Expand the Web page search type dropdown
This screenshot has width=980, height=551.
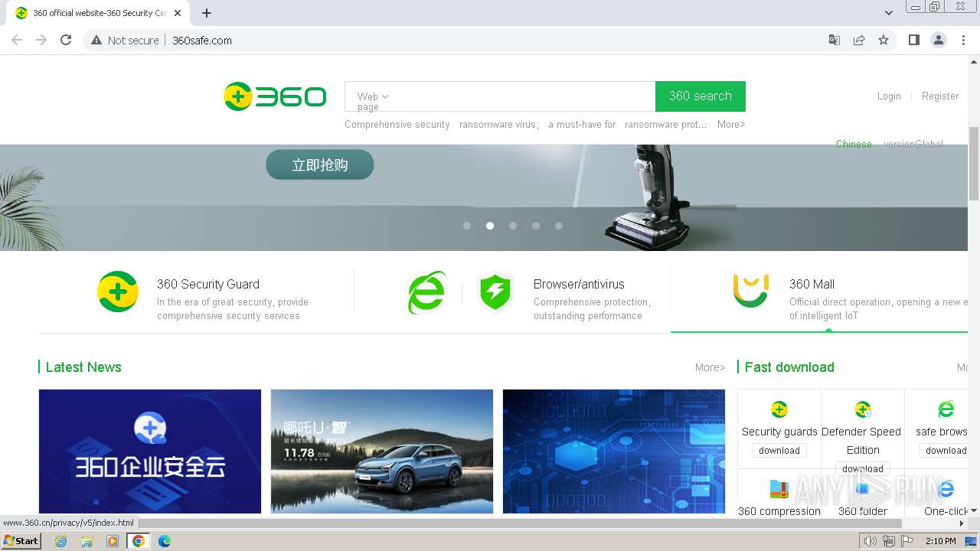click(373, 101)
